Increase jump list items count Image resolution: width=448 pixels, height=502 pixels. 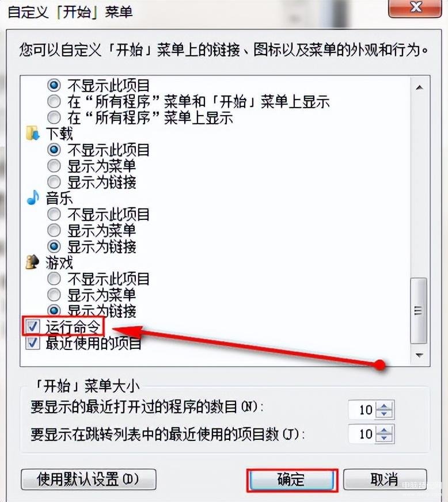pyautogui.click(x=384, y=430)
